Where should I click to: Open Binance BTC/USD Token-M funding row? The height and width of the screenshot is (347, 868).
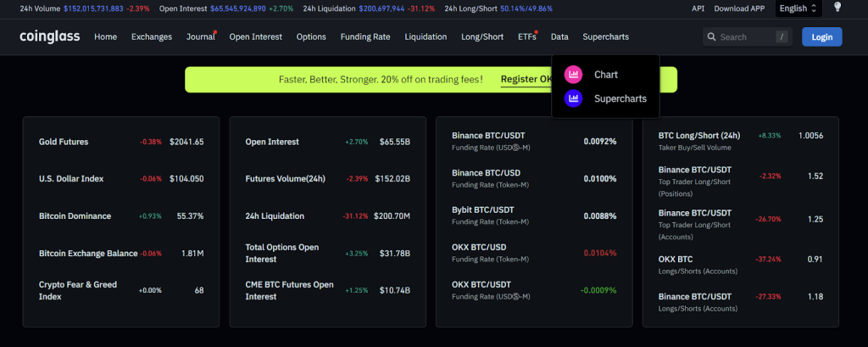click(534, 178)
